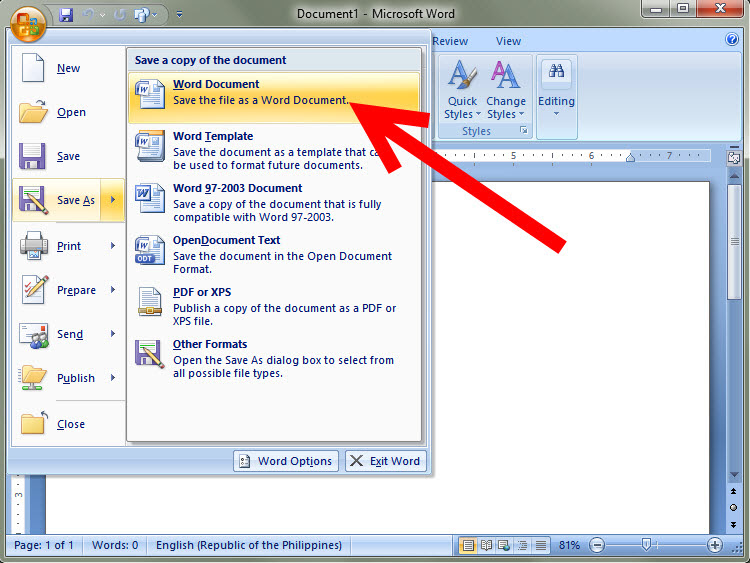Choose Other Formats save option
The height and width of the screenshot is (563, 750).
click(x=274, y=359)
